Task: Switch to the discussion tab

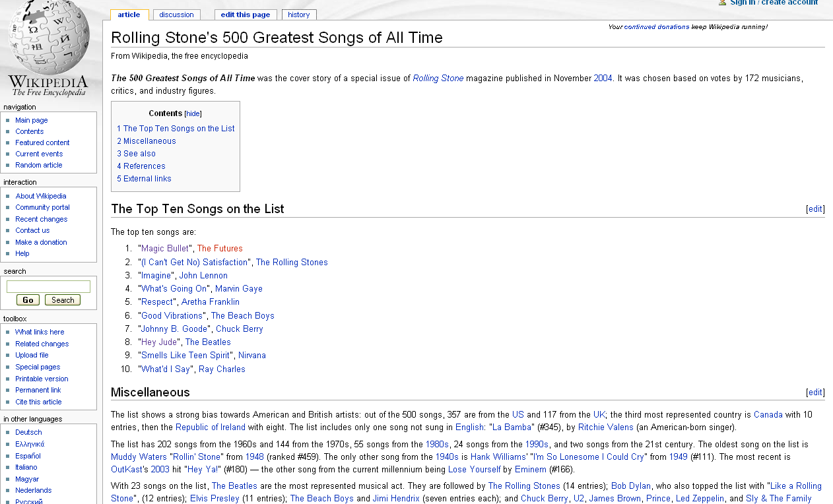Action: point(176,15)
